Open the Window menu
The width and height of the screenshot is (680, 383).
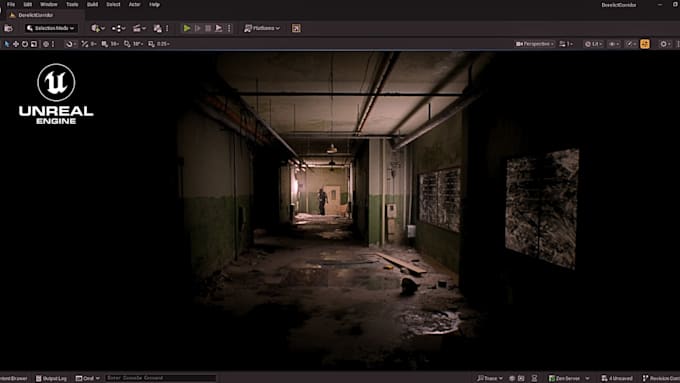pos(49,4)
